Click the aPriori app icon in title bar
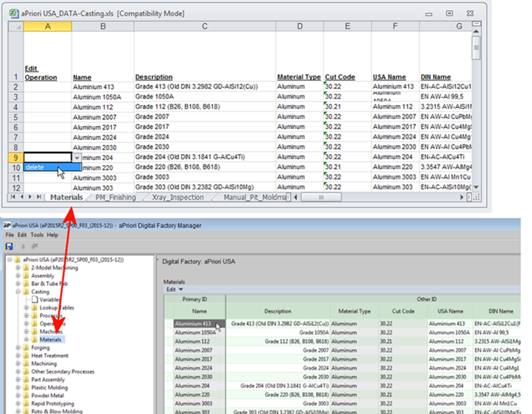The height and width of the screenshot is (414, 532). 7,225
